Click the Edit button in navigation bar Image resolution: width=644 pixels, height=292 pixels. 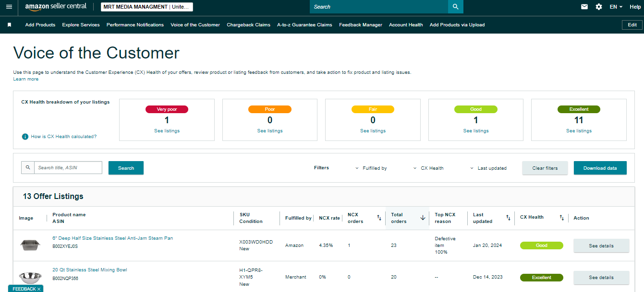632,25
